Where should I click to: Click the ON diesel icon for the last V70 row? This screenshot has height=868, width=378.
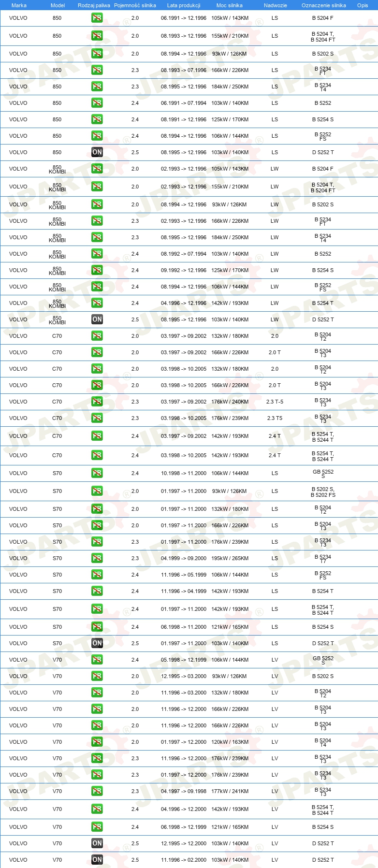(97, 860)
